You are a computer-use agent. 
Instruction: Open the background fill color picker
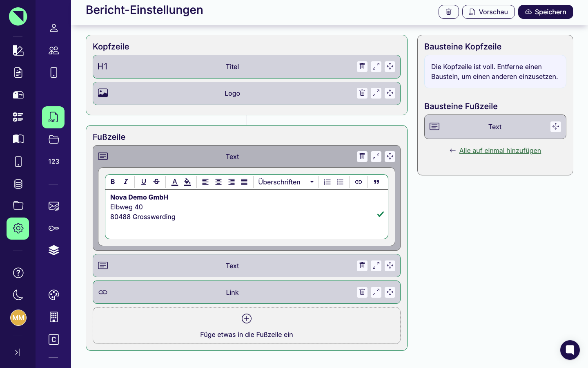coord(187,182)
